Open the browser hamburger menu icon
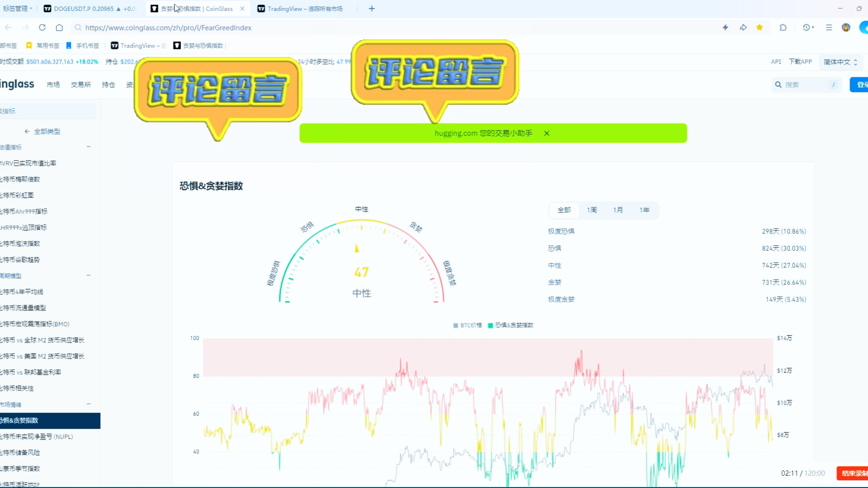 (828, 27)
